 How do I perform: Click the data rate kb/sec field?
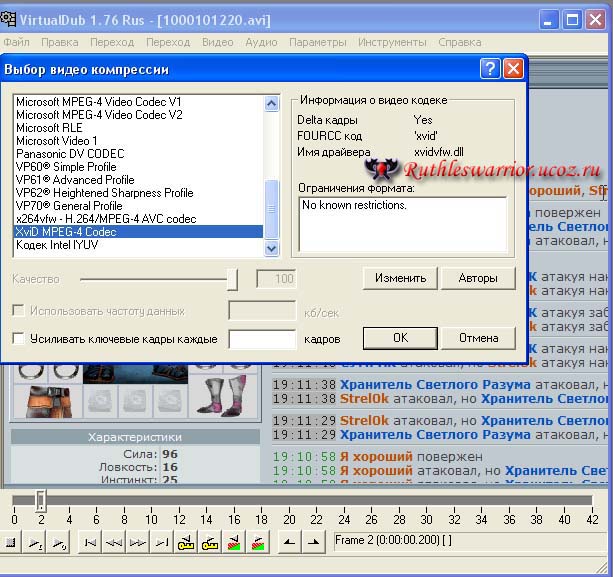(262, 311)
